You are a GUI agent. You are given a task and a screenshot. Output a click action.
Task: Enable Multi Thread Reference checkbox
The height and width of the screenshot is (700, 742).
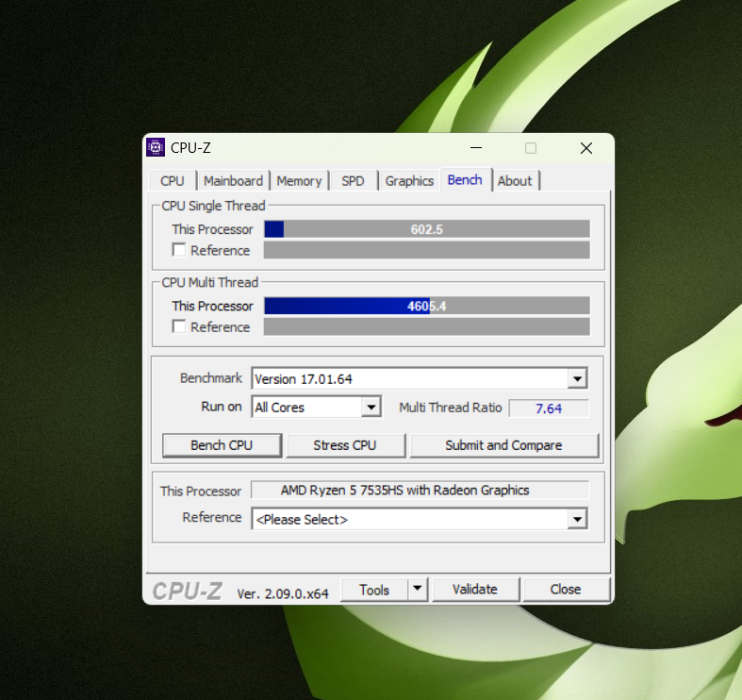pos(179,326)
